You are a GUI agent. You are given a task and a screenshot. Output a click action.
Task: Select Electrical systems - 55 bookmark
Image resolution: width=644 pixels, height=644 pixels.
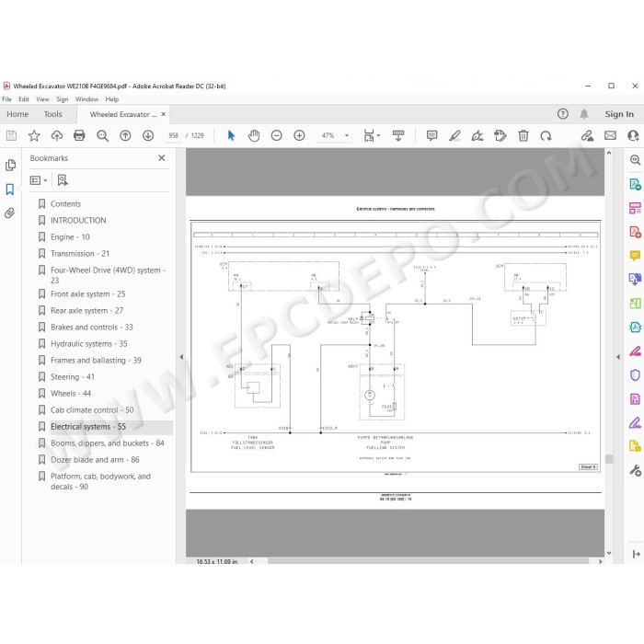(88, 427)
